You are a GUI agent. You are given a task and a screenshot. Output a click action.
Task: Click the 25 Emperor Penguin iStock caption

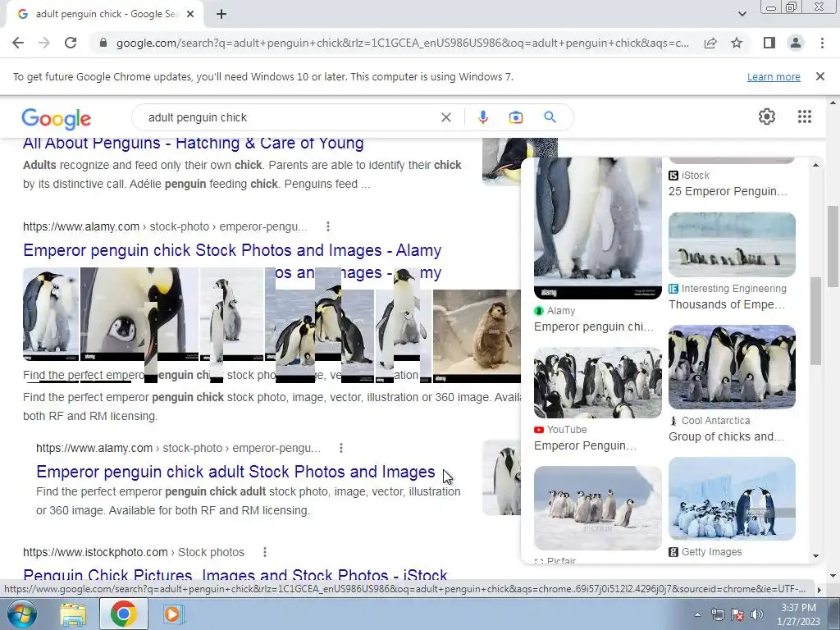(728, 191)
